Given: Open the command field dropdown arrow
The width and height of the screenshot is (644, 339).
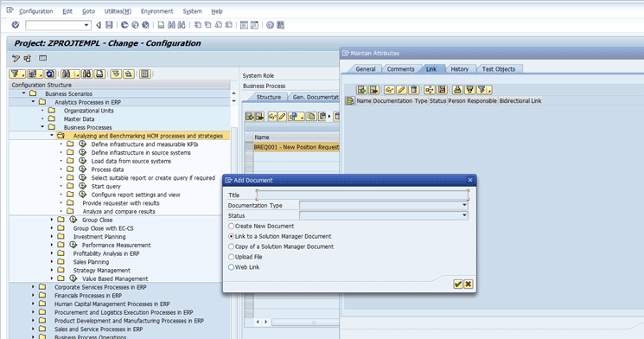Looking at the screenshot, I should tap(86, 25).
